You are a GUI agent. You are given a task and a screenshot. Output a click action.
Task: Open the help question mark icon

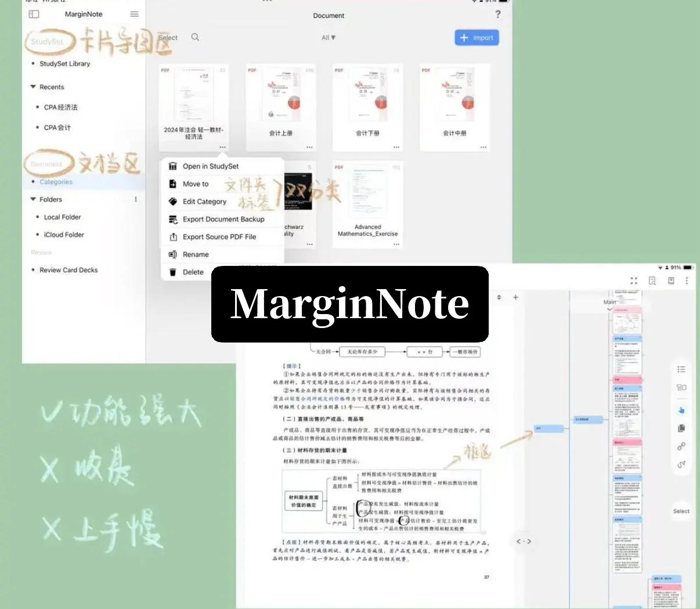(x=497, y=15)
